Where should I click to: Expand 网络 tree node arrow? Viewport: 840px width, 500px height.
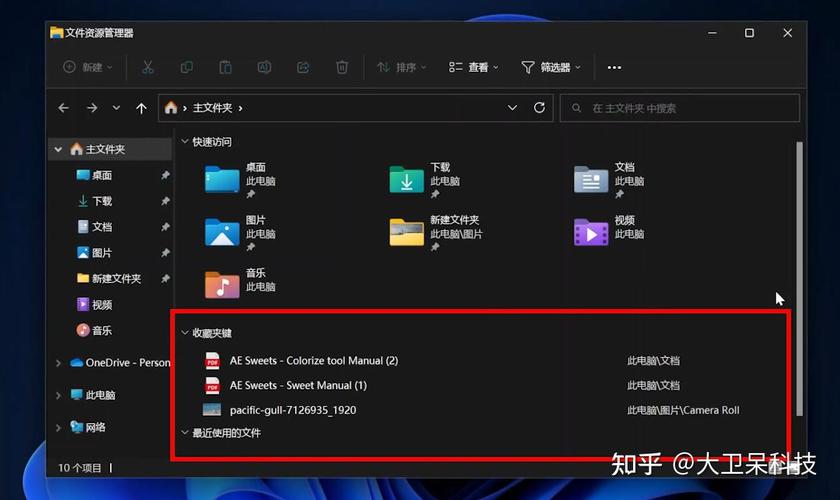[x=58, y=428]
